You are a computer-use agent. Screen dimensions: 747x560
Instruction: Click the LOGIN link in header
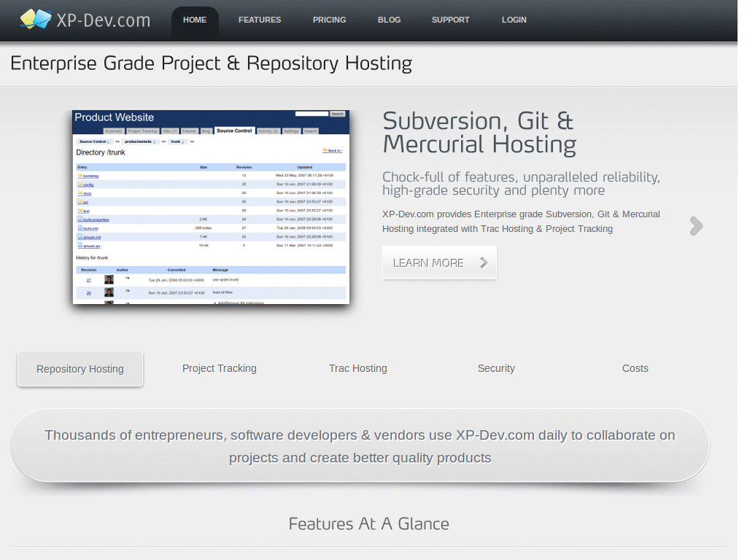514,20
